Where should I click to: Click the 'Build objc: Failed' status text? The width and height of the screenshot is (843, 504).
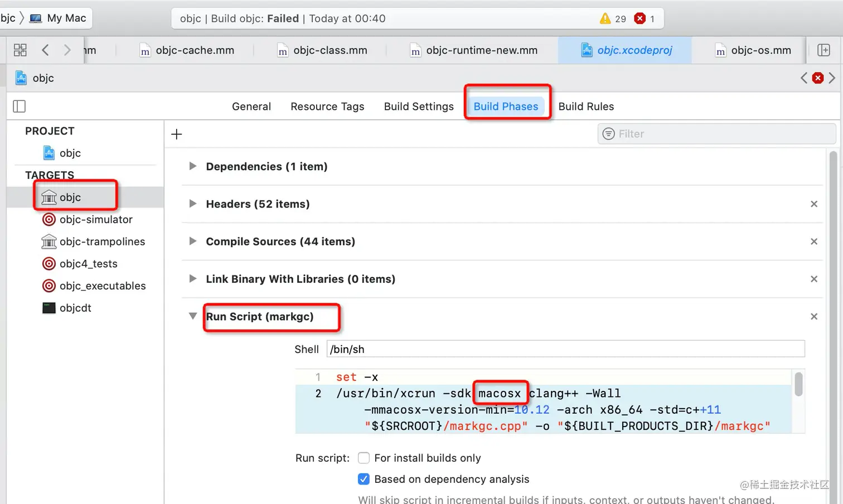(x=255, y=18)
